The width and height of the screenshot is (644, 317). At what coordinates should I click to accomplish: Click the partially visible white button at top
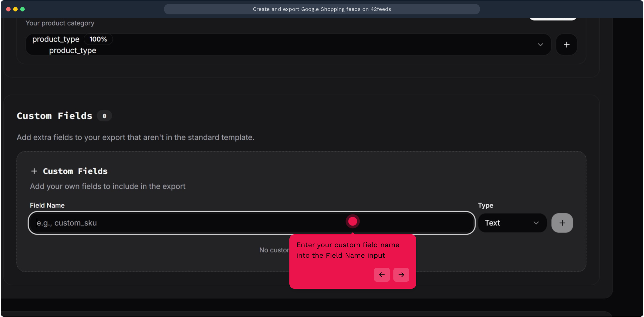(x=553, y=18)
